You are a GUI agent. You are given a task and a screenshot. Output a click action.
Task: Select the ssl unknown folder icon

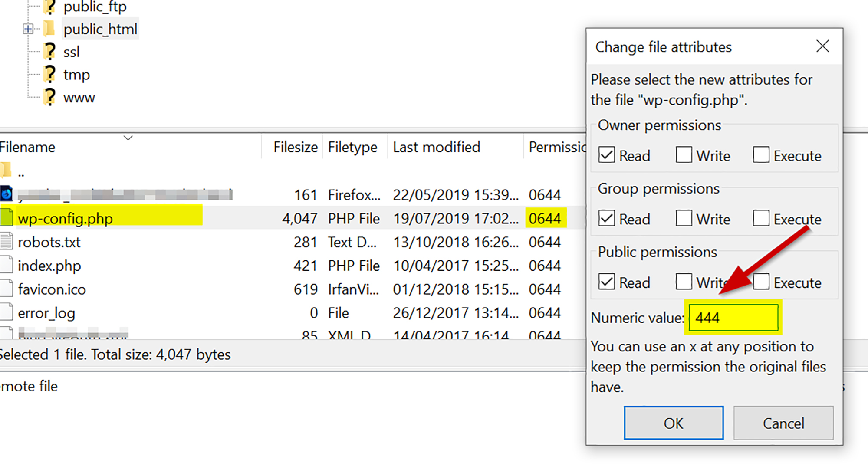tap(50, 51)
